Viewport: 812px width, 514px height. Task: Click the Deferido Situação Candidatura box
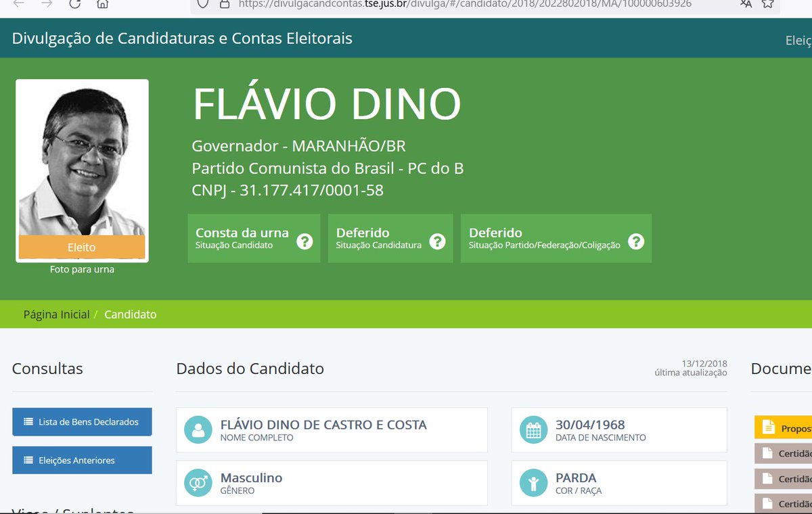coord(390,238)
